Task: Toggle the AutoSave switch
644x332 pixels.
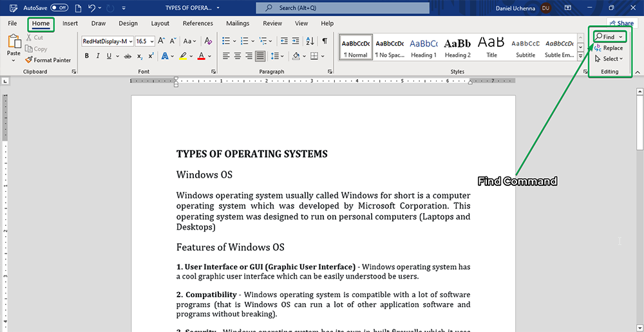Action: tap(59, 8)
